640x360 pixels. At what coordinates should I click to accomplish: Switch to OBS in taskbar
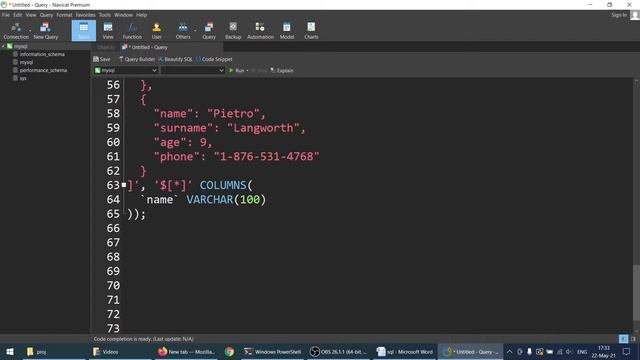click(338, 351)
